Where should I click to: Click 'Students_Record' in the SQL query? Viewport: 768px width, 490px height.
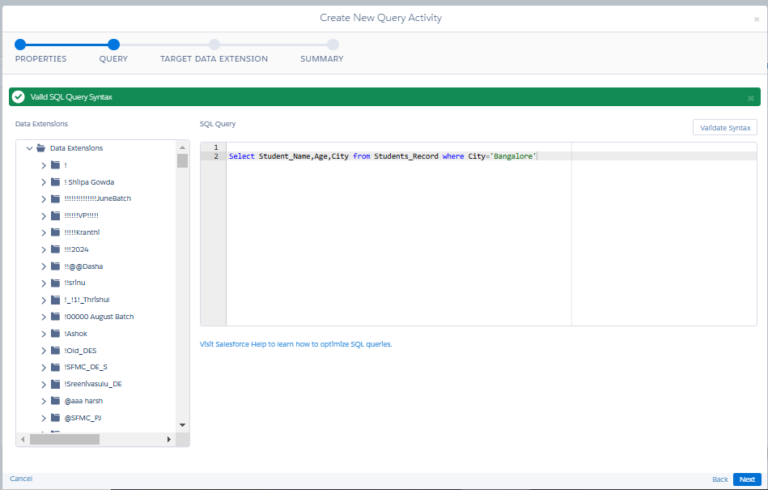406,156
